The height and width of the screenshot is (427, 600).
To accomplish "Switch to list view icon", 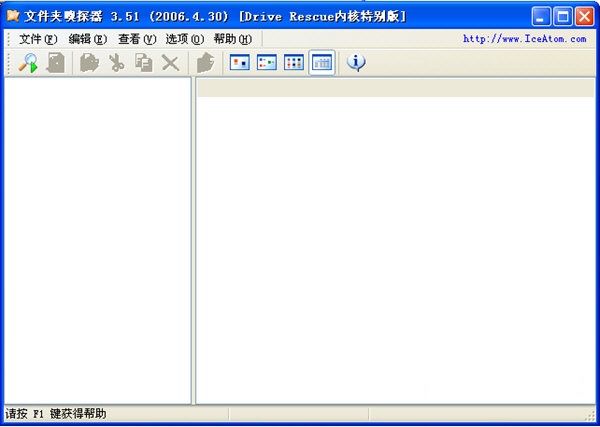I will (294, 62).
